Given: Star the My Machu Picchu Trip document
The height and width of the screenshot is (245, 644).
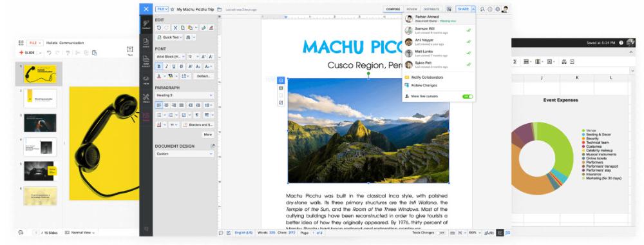Looking at the screenshot, I should (172, 9).
